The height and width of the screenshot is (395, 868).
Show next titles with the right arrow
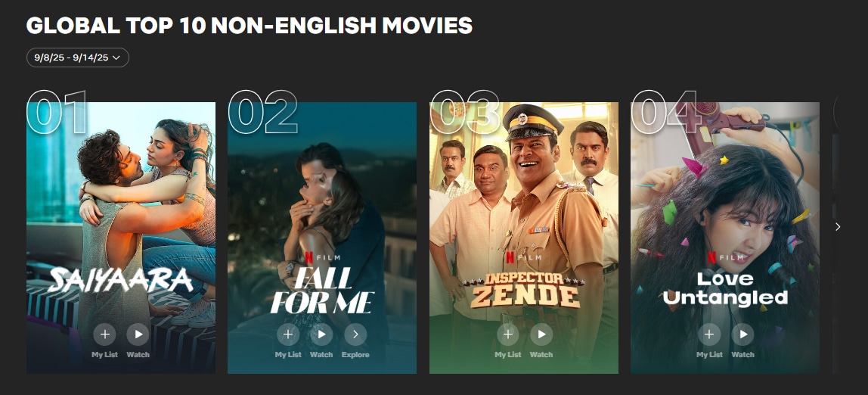pos(838,226)
